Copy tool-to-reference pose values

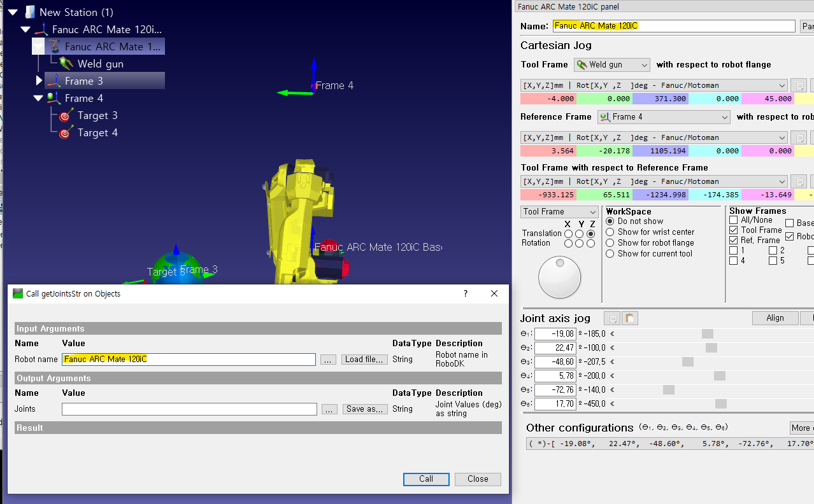799,181
